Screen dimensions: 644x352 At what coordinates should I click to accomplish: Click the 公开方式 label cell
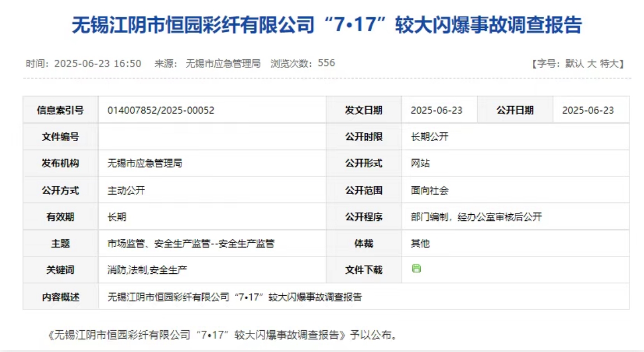60,190
